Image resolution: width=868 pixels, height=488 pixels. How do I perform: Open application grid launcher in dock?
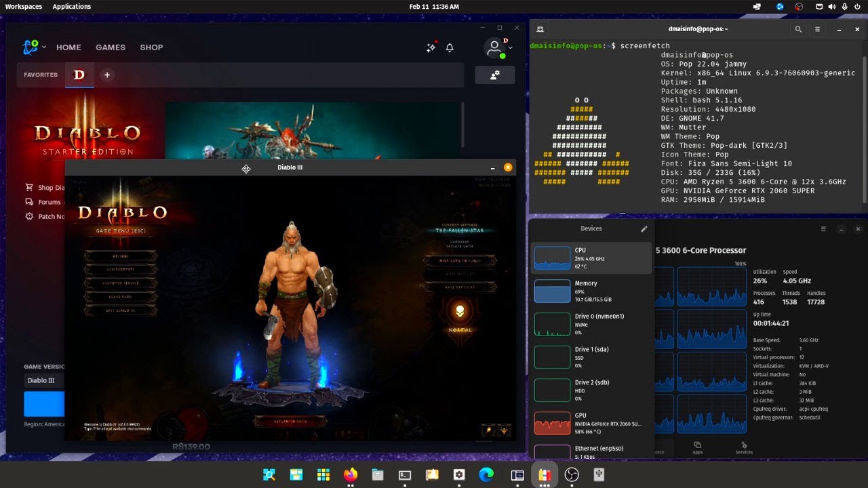(323, 474)
